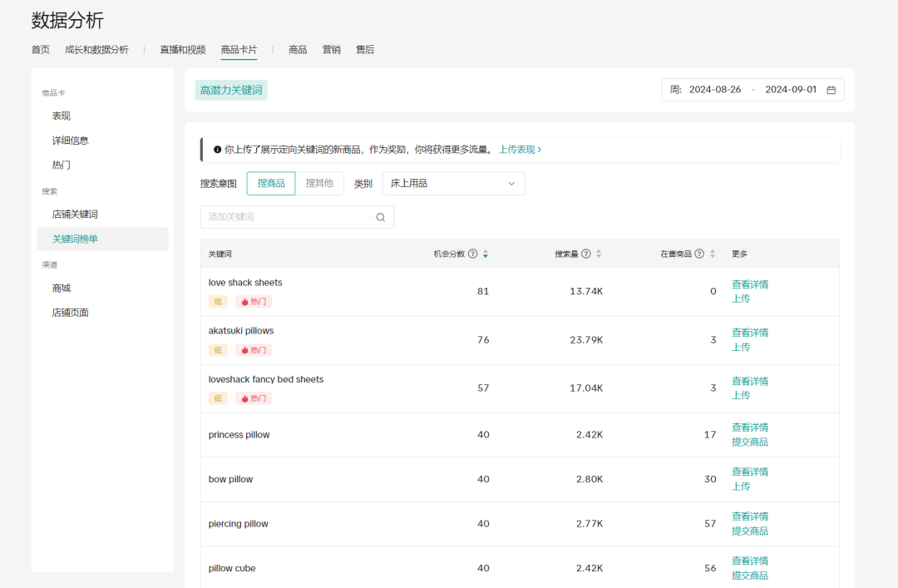Open the calendar icon to change date range

(x=831, y=89)
